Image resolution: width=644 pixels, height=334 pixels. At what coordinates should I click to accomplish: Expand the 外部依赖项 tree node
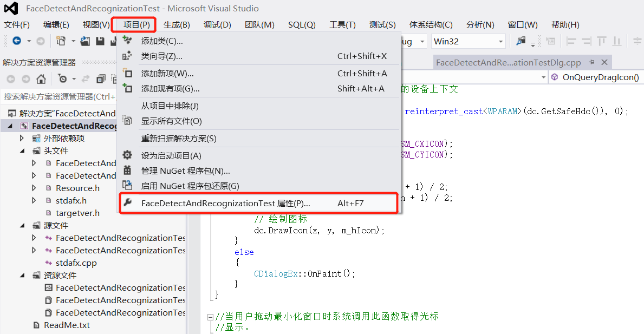22,138
